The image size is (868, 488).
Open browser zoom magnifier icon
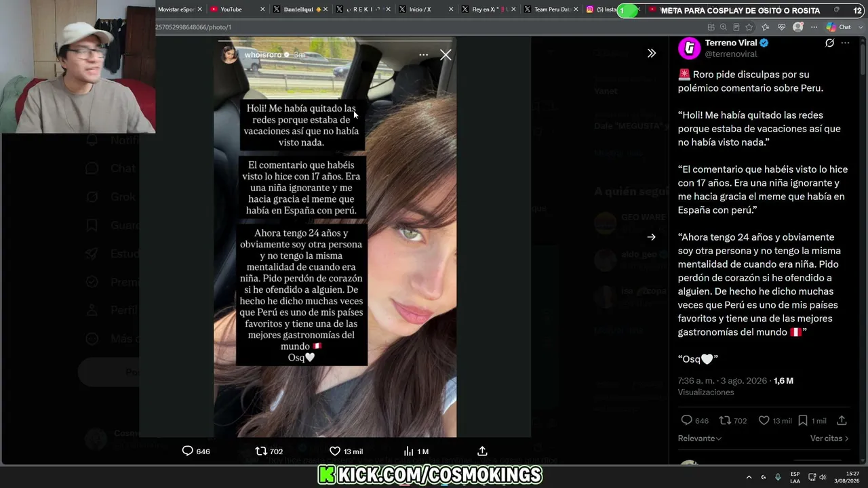pyautogui.click(x=724, y=27)
